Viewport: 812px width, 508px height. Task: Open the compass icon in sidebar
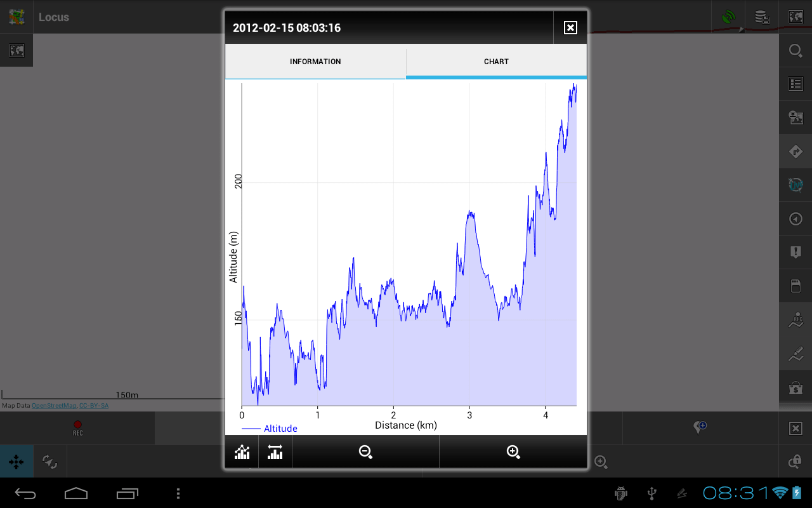point(796,219)
